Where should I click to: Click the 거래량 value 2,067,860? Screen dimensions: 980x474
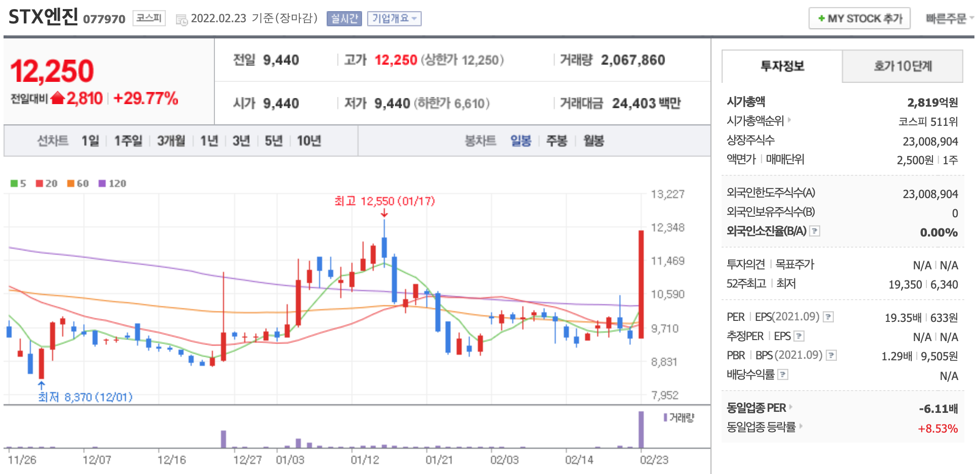click(633, 60)
